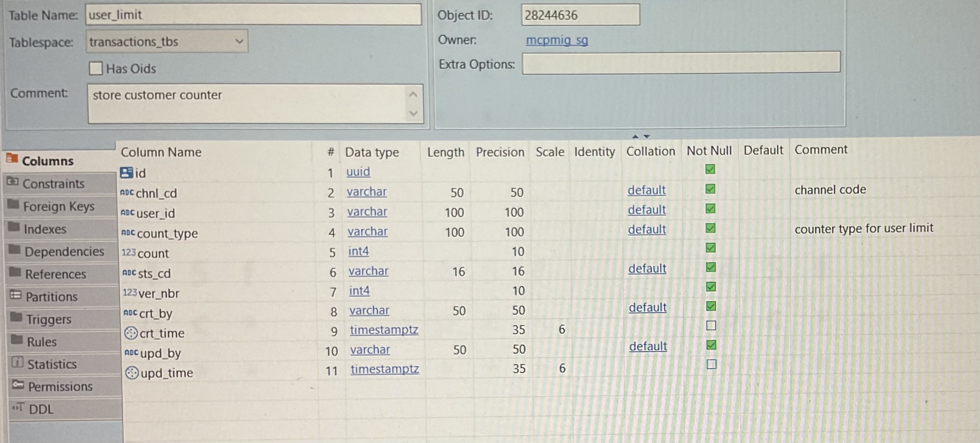Toggle Not Null for crt_time column
Image resolution: width=980 pixels, height=443 pixels.
pos(711,326)
